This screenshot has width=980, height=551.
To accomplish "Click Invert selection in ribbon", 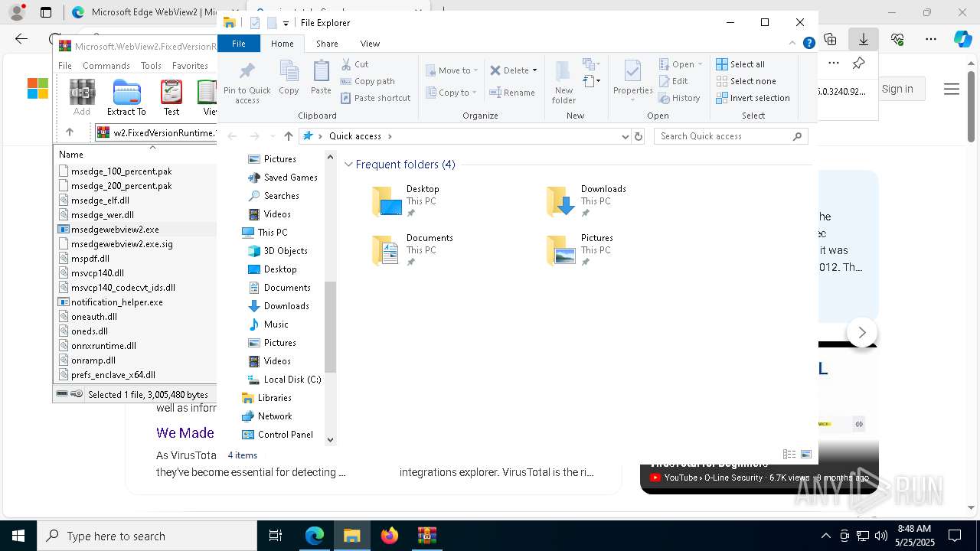I will point(753,98).
